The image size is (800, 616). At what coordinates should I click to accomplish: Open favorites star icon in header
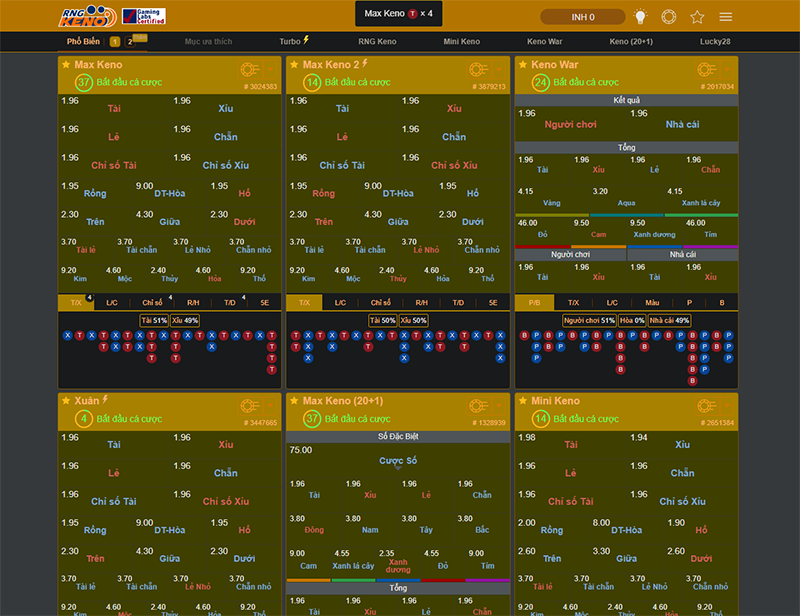point(697,17)
